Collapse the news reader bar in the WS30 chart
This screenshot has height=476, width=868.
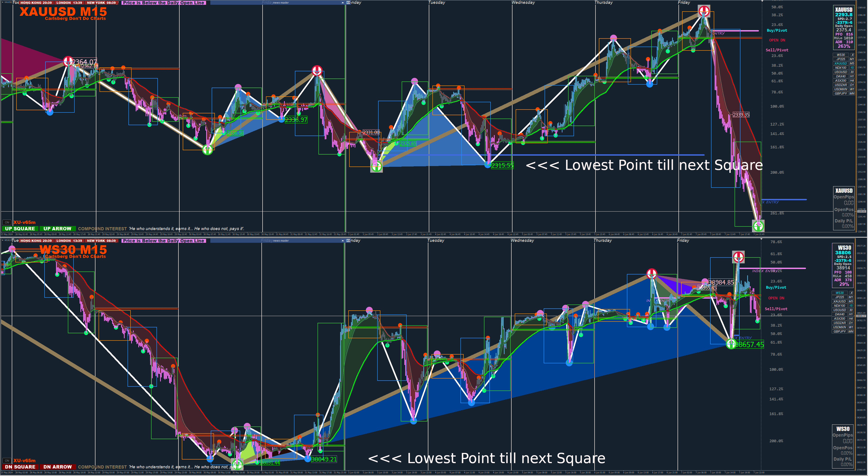[x=343, y=241]
